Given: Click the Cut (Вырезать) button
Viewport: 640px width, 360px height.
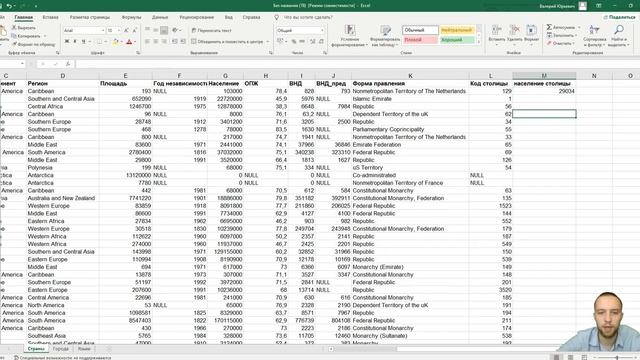Looking at the screenshot, I should 24,28.
